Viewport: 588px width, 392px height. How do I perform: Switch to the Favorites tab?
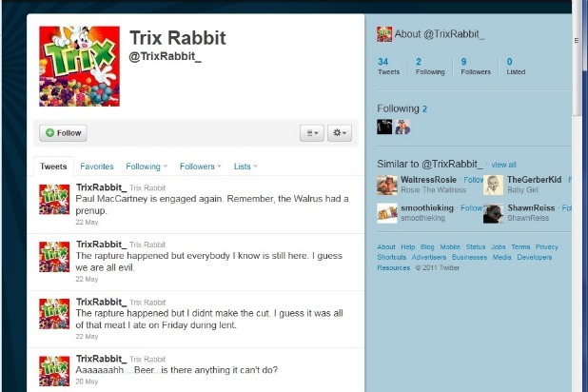[97, 167]
